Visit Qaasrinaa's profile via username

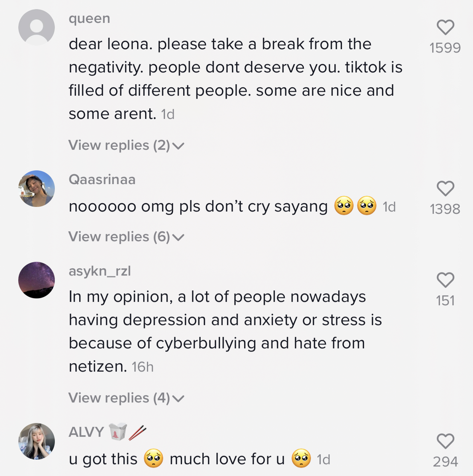[102, 180]
